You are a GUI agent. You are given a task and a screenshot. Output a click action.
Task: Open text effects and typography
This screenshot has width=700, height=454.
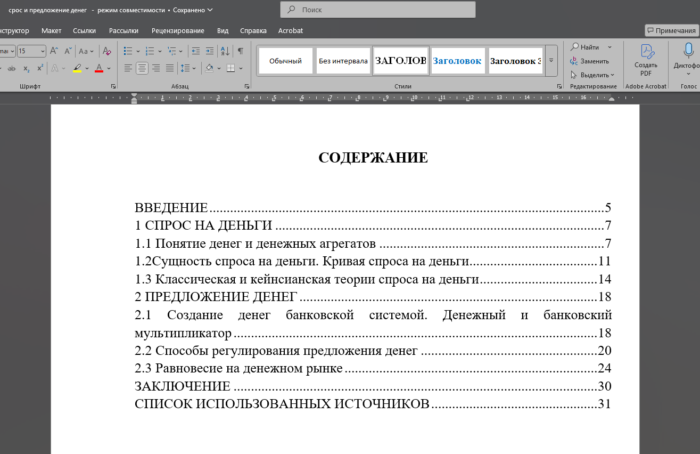pyautogui.click(x=55, y=68)
